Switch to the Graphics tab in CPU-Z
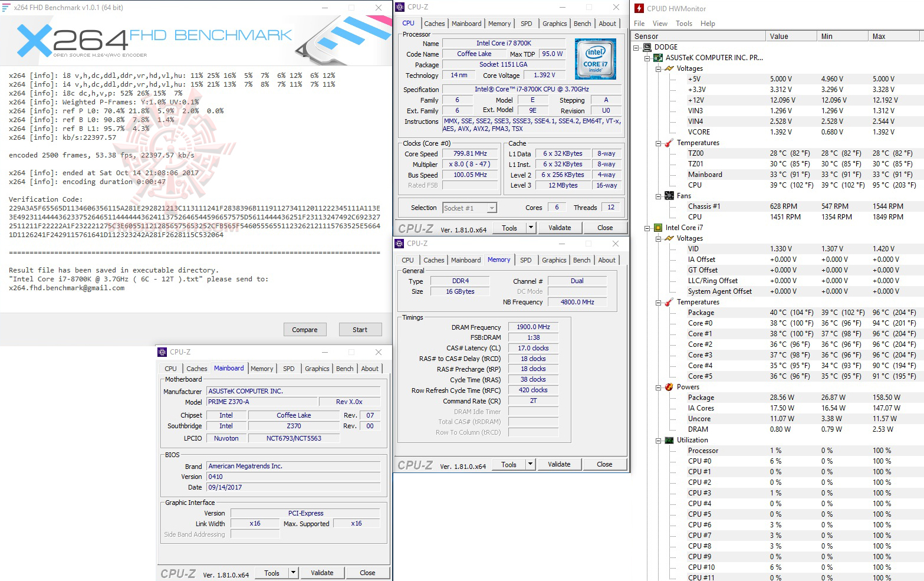The height and width of the screenshot is (581, 924). [x=554, y=23]
